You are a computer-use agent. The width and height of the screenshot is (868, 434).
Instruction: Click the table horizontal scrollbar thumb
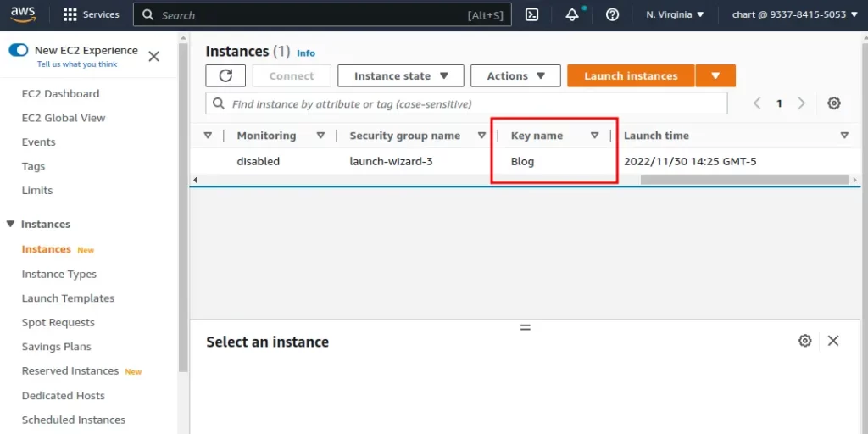pos(744,180)
